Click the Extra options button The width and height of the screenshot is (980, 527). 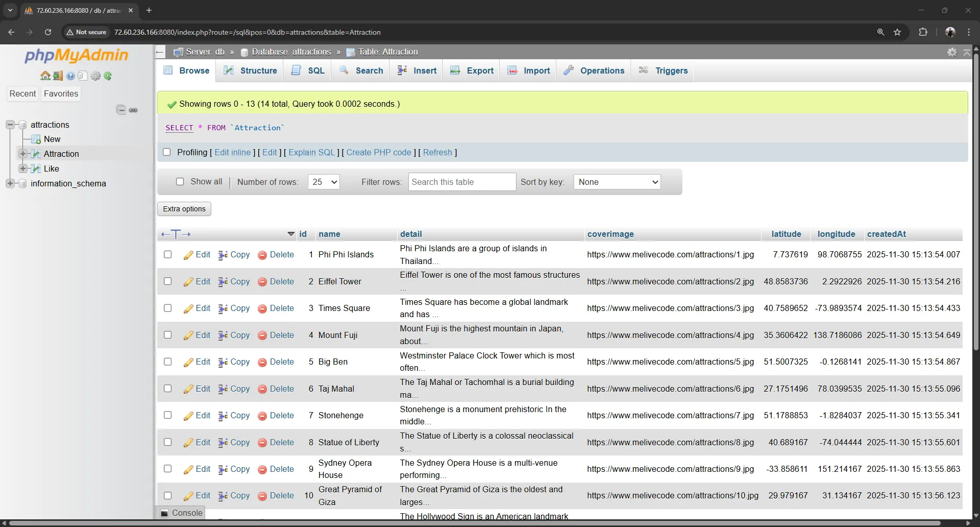(x=184, y=208)
